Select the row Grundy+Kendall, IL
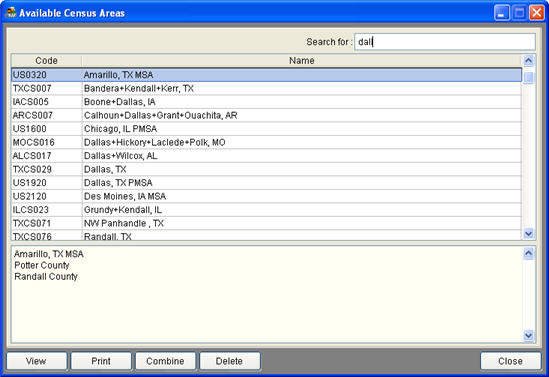The image size is (549, 377). (266, 210)
